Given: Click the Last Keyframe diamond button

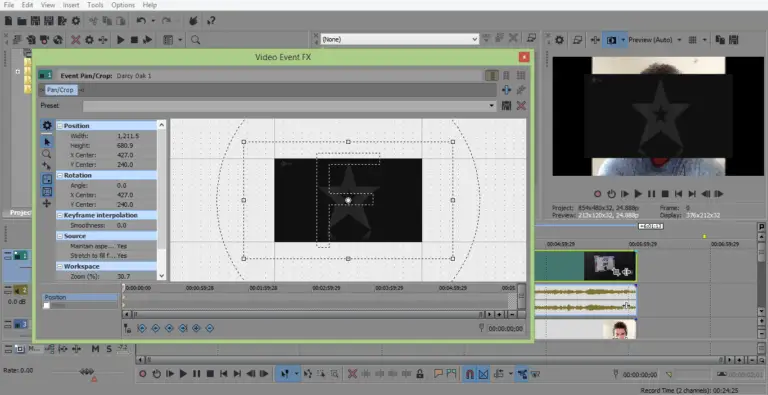Looking at the screenshot, I should point(183,328).
